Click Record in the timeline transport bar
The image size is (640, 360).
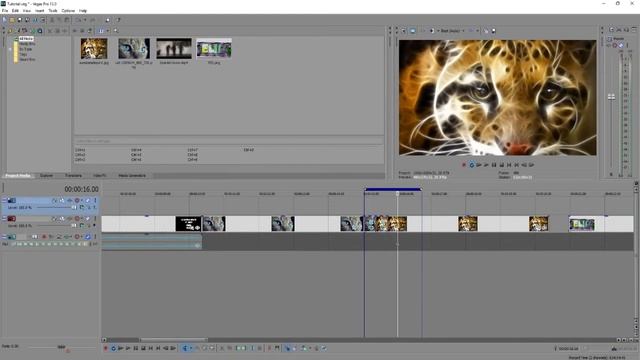click(105, 348)
